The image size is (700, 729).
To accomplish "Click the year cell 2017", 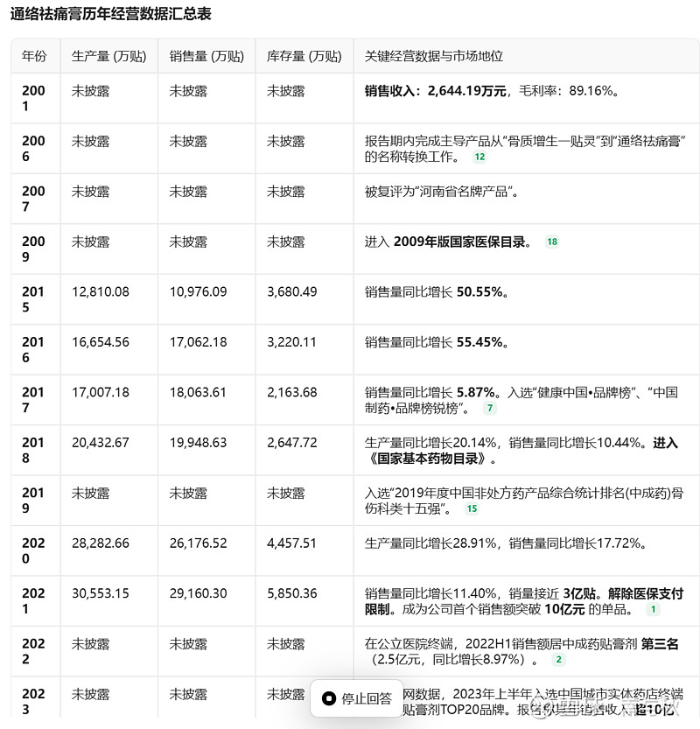I will pyautogui.click(x=33, y=399).
